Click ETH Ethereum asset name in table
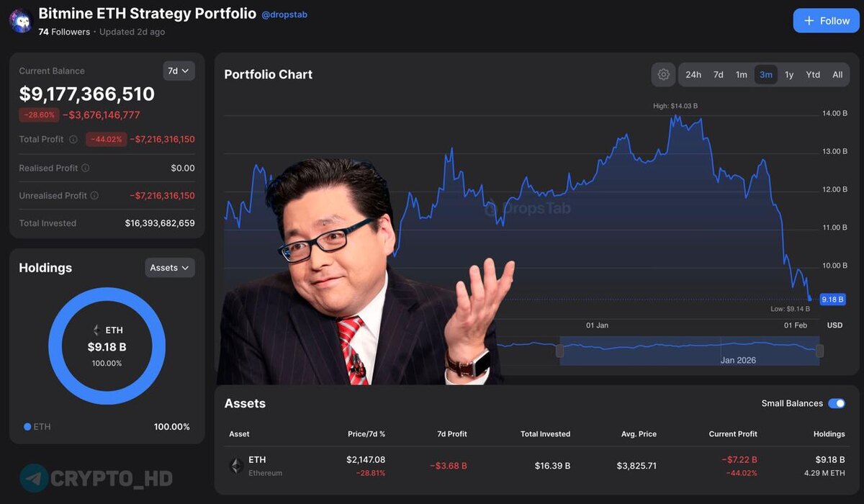 [265, 466]
